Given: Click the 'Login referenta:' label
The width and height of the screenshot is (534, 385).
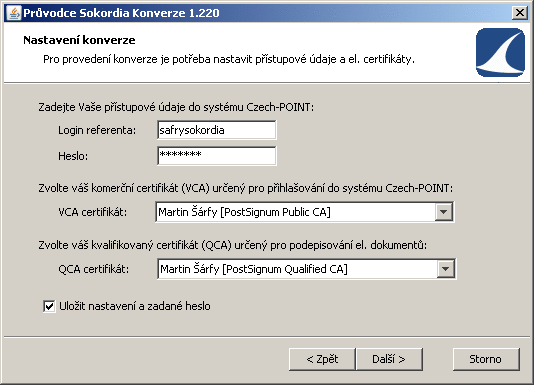Looking at the screenshot, I should (97, 130).
